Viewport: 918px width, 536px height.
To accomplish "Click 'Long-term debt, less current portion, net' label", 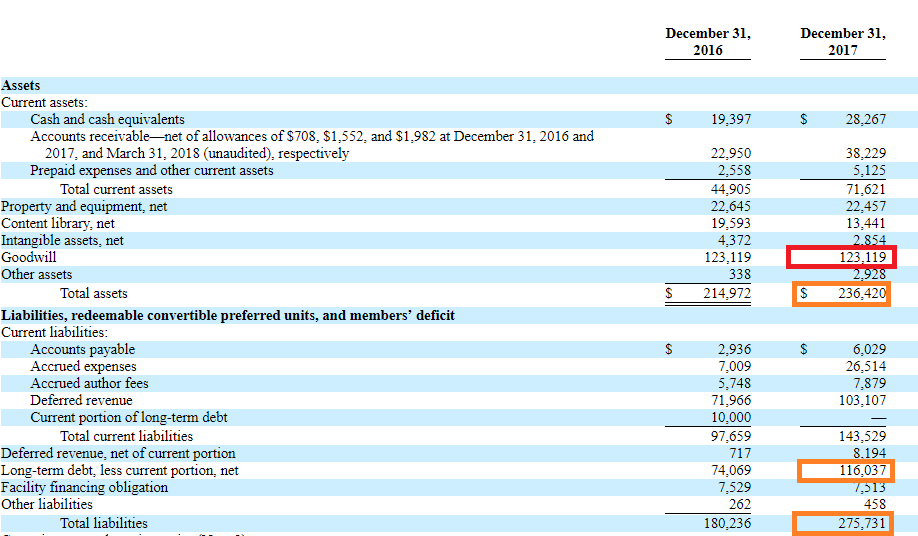I will pos(120,470).
